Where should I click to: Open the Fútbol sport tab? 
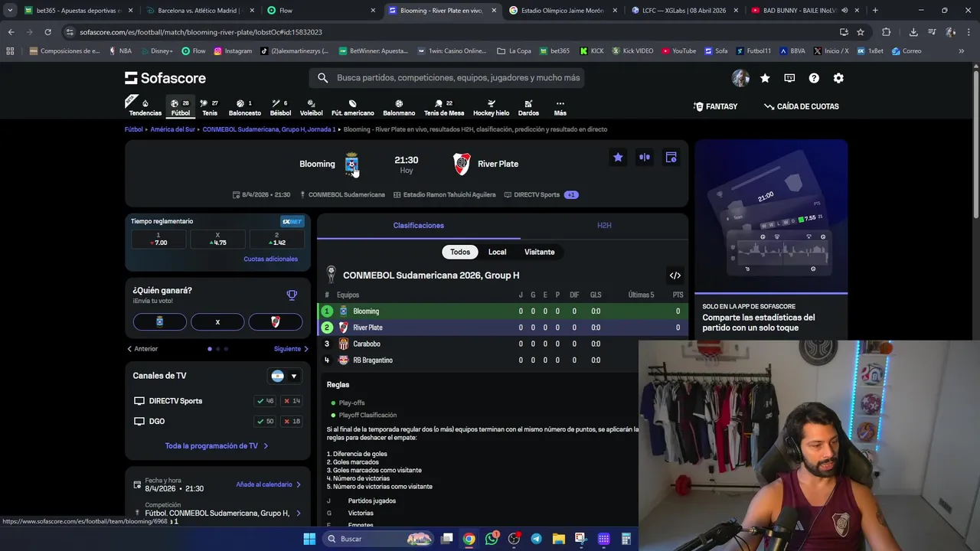point(181,107)
